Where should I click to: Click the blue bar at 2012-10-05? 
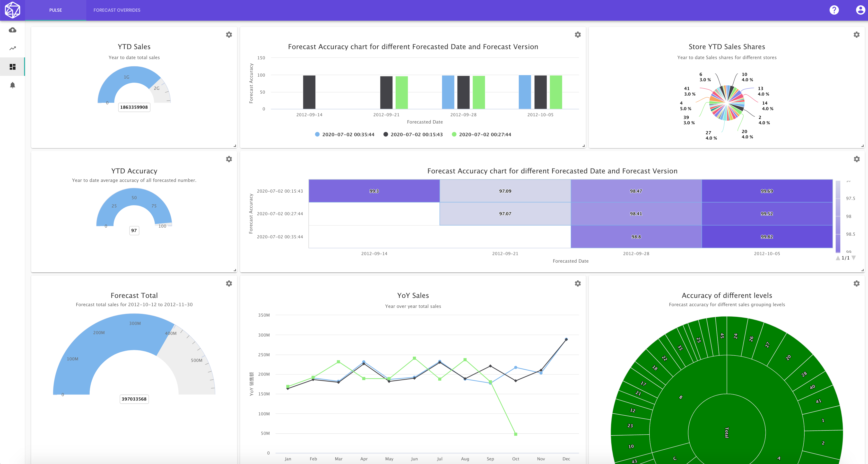[x=525, y=92]
